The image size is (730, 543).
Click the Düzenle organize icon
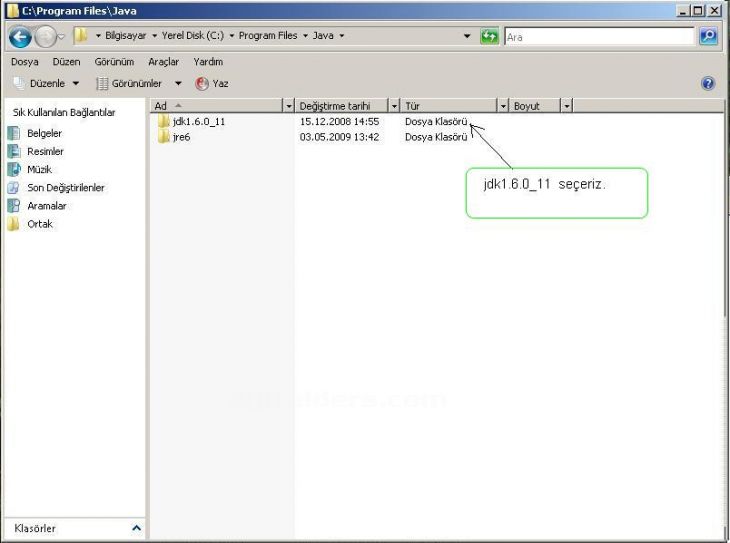click(19, 83)
